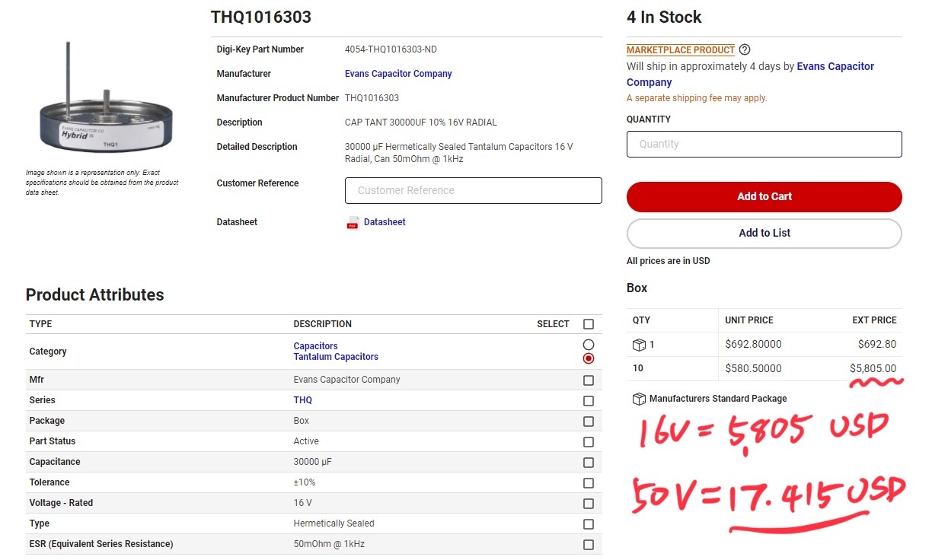Click the DESCRIPTION column header in attributes table
The width and height of the screenshot is (932, 560).
click(323, 324)
